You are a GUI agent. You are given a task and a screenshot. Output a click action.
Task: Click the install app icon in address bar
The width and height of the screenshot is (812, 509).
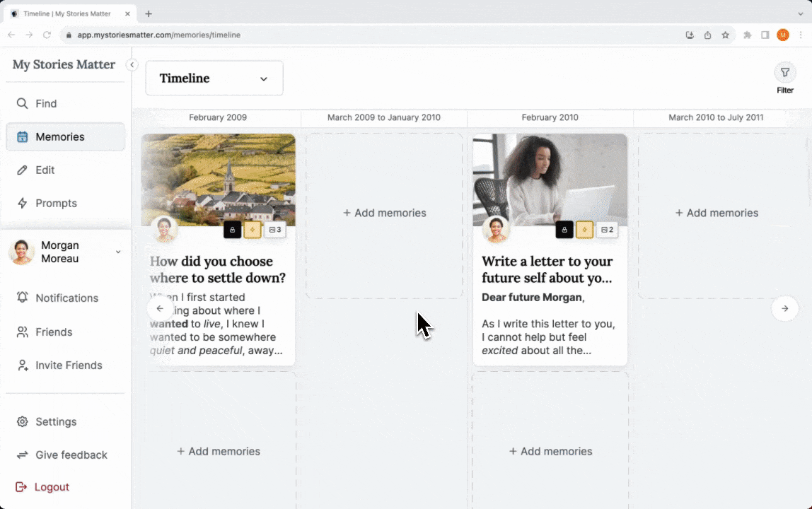pos(690,35)
